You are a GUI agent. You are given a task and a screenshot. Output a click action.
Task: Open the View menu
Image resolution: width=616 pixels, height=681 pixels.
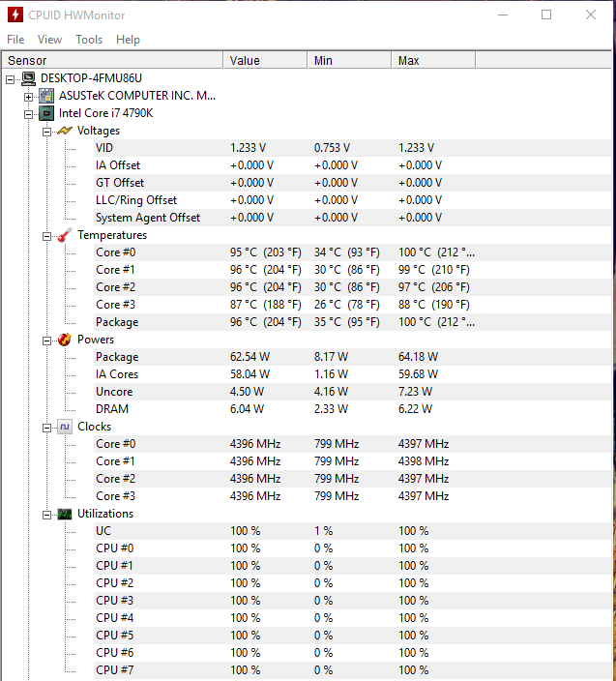(x=49, y=40)
